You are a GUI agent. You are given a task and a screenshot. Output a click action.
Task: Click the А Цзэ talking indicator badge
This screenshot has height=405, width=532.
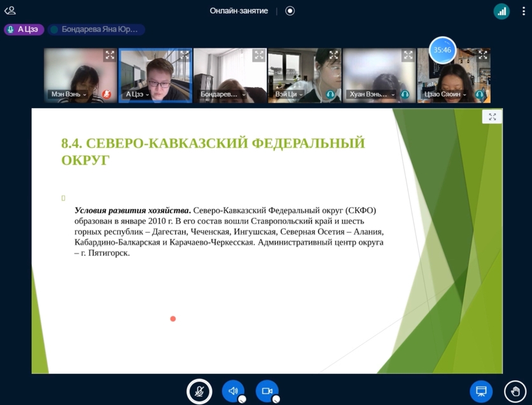pyautogui.click(x=24, y=29)
